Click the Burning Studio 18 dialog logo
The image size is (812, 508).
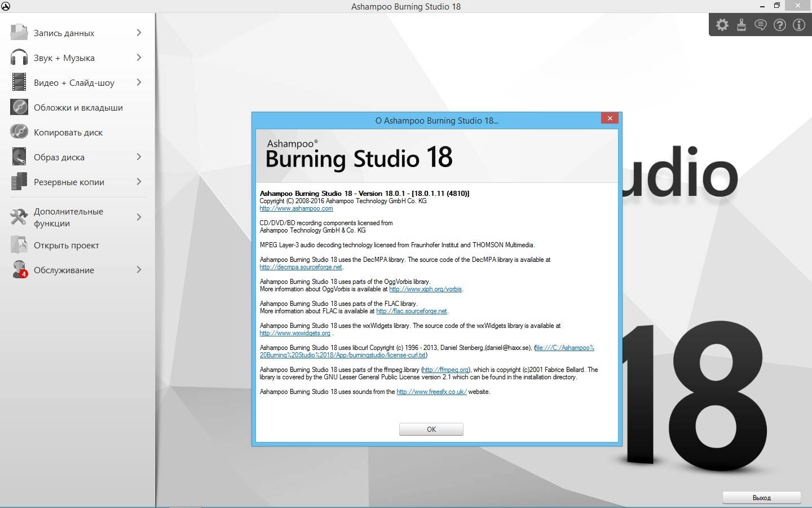point(359,154)
